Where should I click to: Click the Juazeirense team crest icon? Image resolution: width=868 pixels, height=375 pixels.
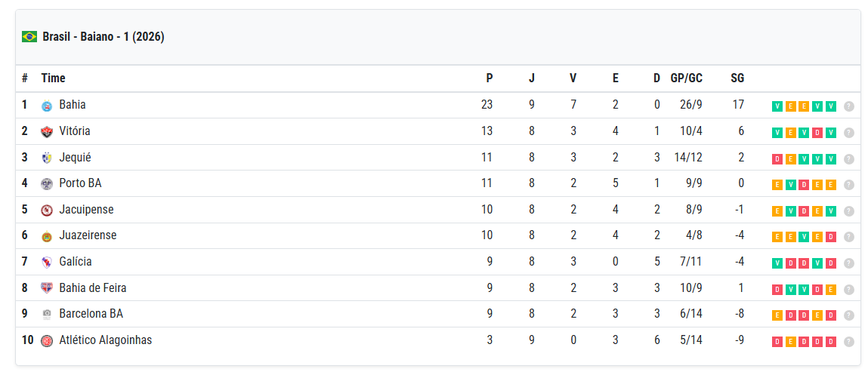47,236
